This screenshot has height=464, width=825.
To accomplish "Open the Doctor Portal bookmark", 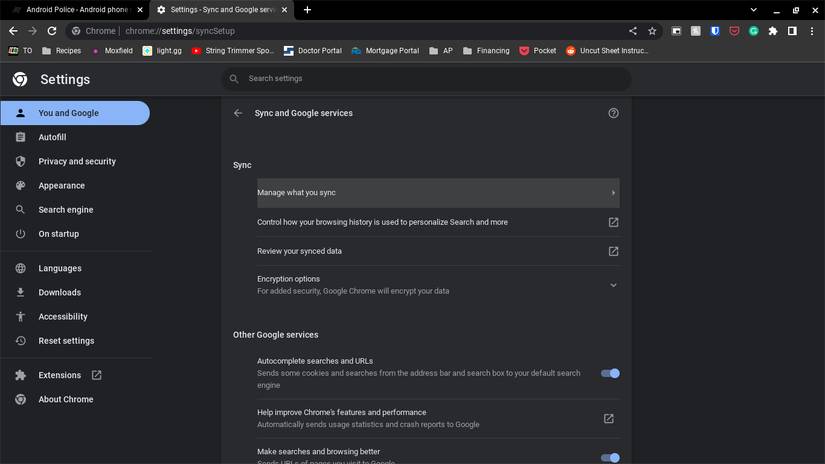I will 313,51.
